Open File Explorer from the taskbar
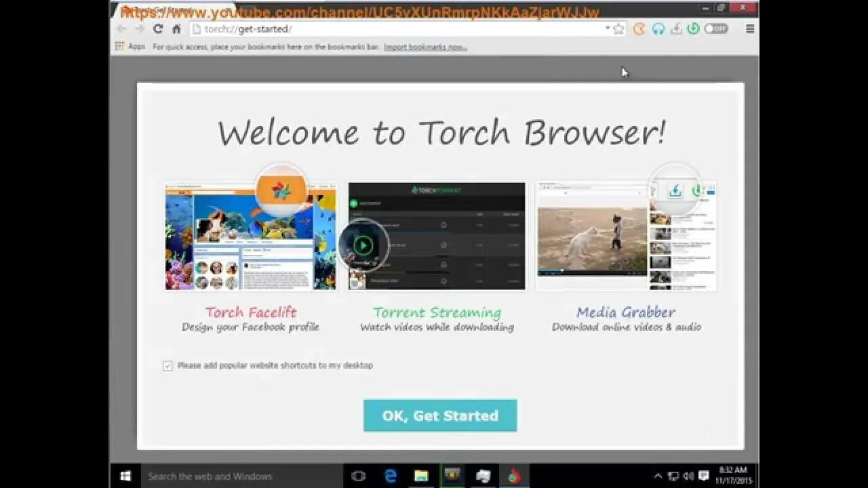Image resolution: width=868 pixels, height=488 pixels. pos(421,476)
